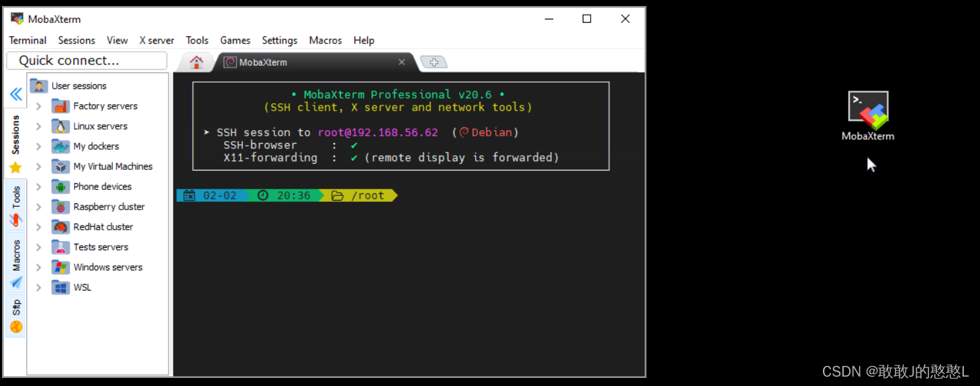Click the MobaXterm title bar logo
The image size is (980, 386).
click(17, 19)
